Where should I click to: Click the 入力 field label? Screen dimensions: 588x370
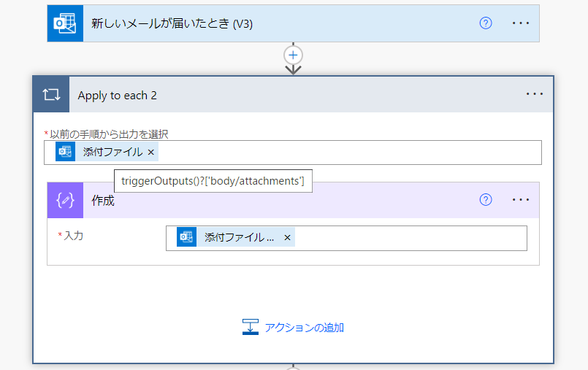pyautogui.click(x=73, y=236)
